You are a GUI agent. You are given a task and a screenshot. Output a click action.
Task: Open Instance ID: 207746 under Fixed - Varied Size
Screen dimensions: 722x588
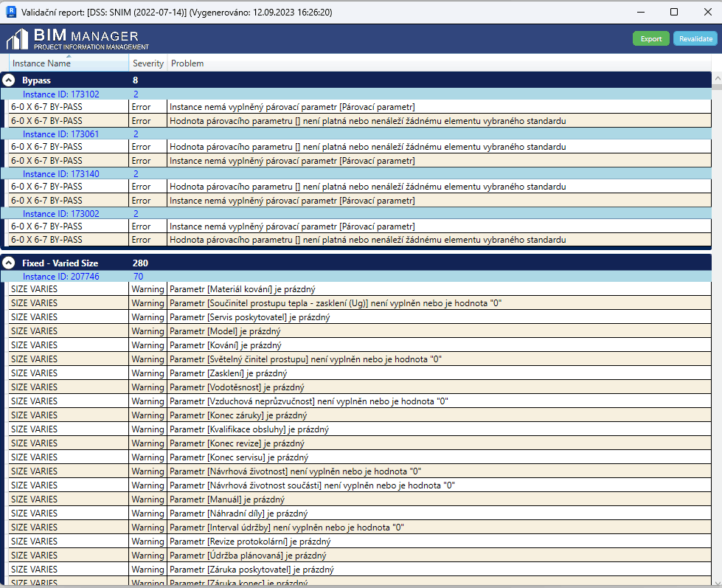click(60, 277)
